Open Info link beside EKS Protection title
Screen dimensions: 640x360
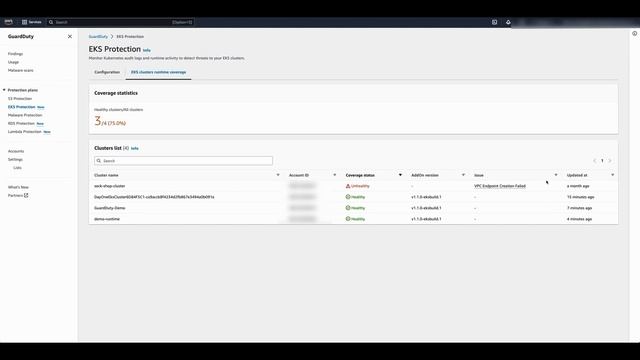[147, 50]
